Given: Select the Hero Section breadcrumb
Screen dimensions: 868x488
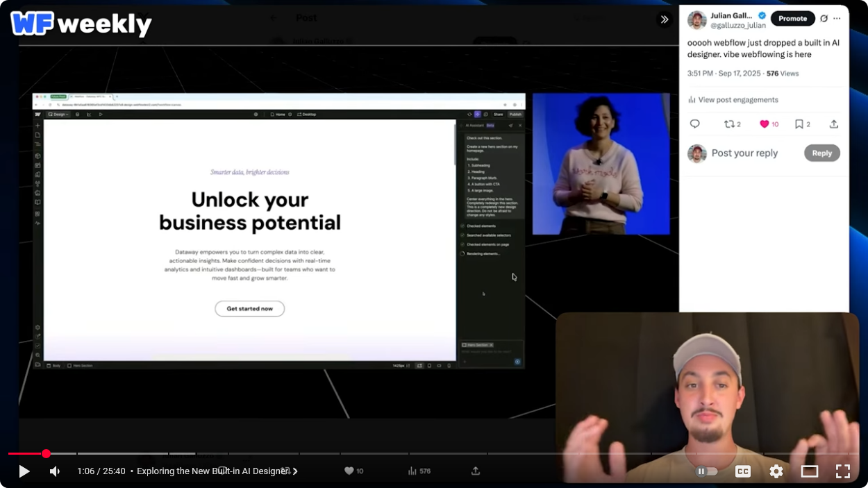Looking at the screenshot, I should point(80,366).
